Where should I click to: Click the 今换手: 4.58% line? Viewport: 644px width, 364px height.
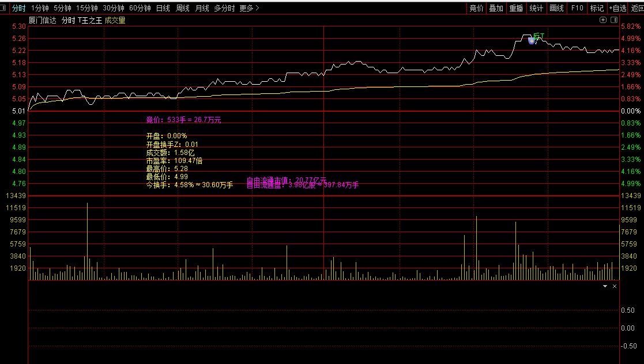(x=189, y=185)
